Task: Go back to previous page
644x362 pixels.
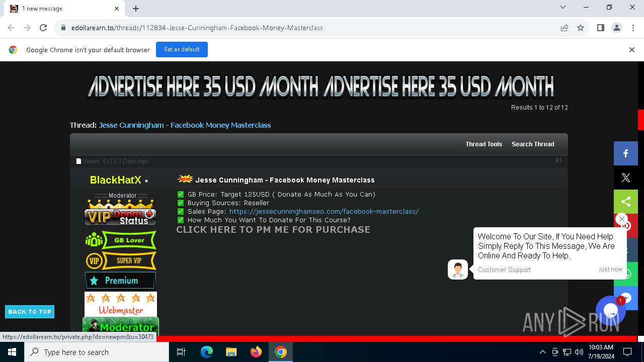Action: (11, 28)
